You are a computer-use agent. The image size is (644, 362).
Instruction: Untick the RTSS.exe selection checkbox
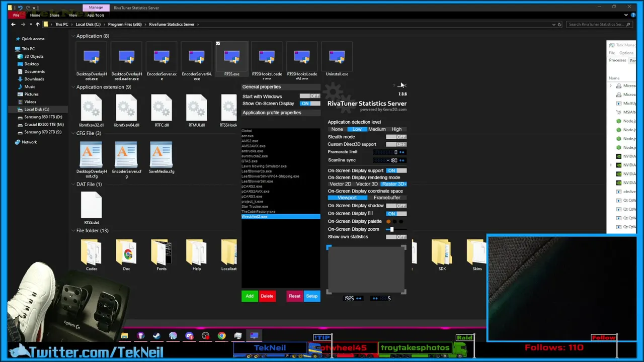(x=218, y=44)
